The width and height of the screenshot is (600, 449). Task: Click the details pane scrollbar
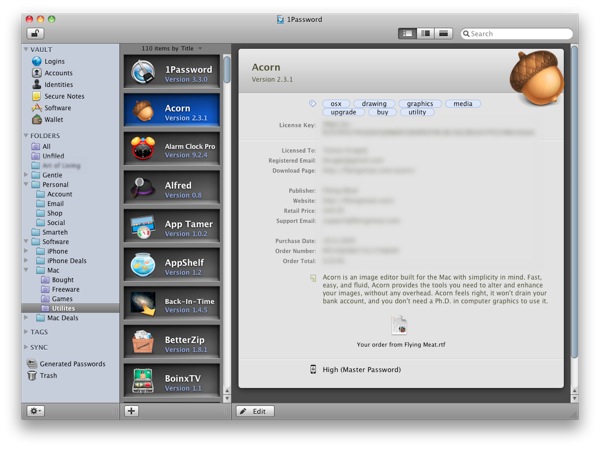tap(574, 202)
